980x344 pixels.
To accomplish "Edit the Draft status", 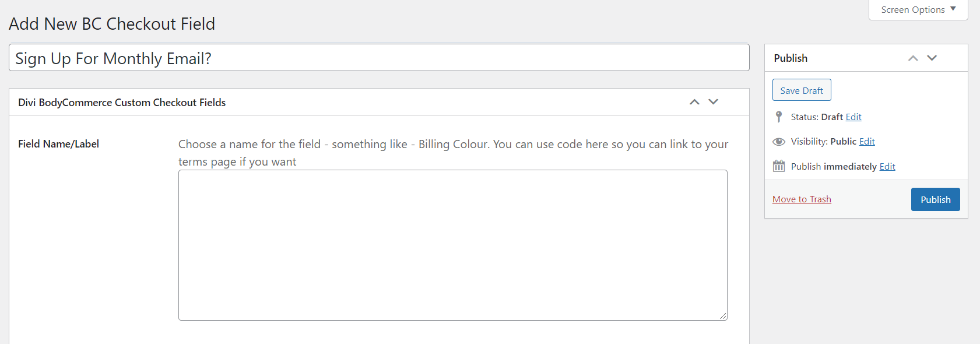I will pos(853,117).
